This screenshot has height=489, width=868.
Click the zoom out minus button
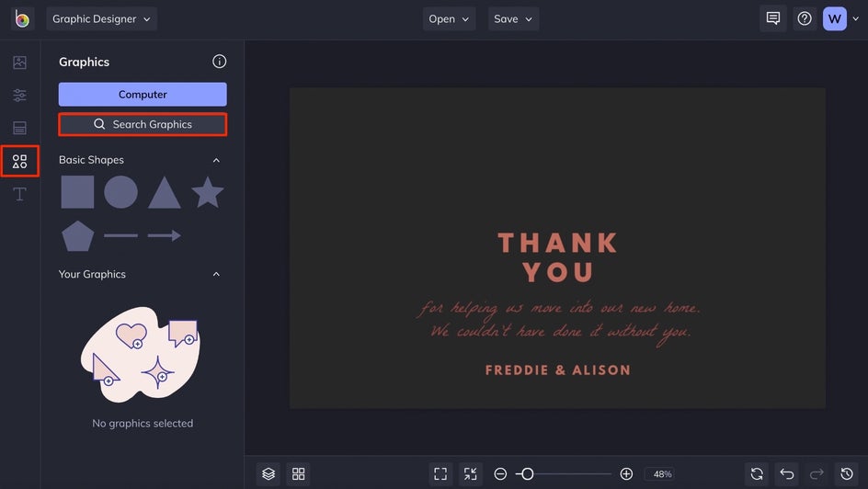pos(500,473)
